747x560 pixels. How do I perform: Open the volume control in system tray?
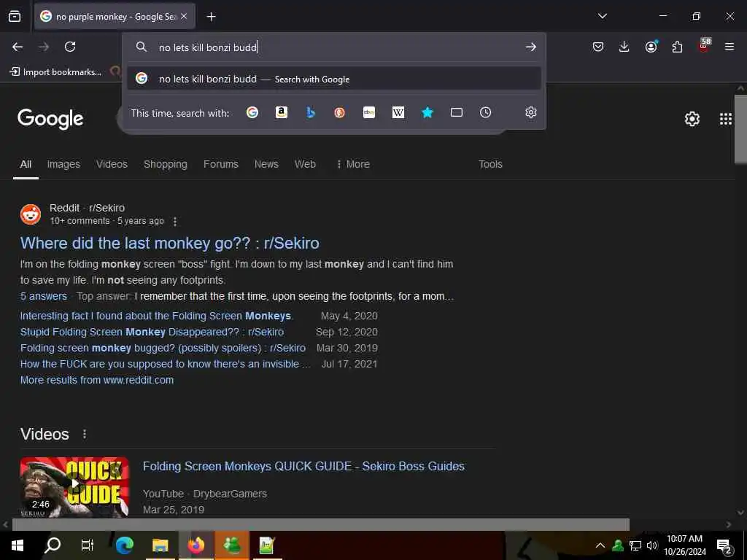click(x=652, y=545)
